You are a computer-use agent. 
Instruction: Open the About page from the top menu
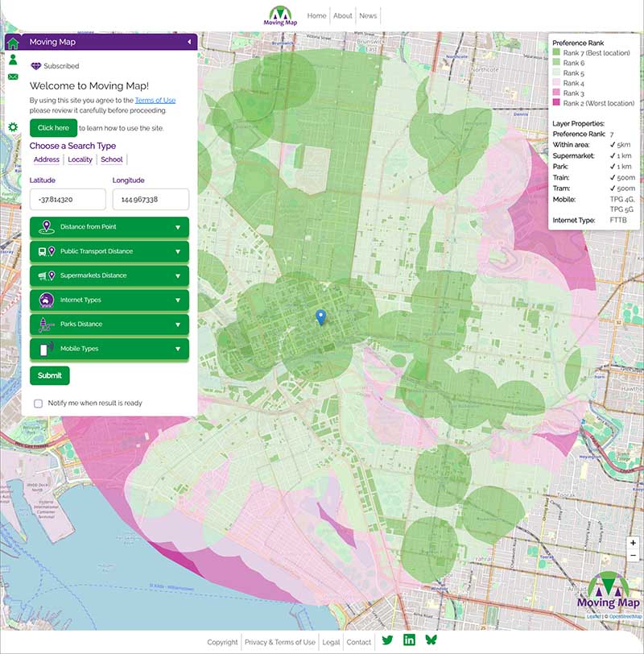point(342,14)
